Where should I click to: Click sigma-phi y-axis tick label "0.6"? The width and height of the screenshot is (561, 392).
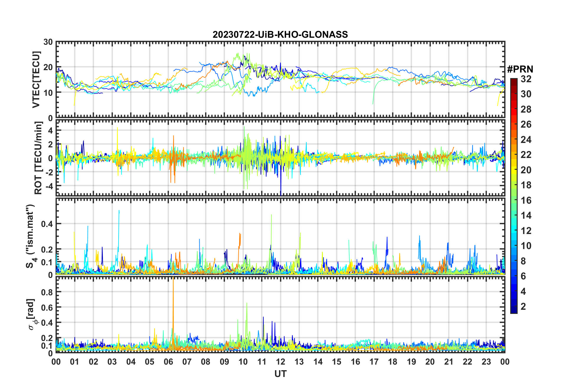tap(47, 307)
